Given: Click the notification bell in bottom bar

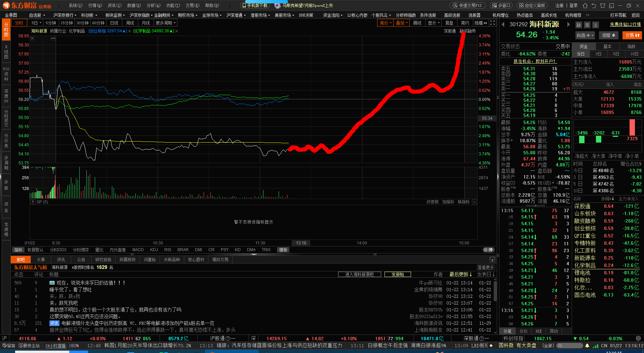Looking at the screenshot, I should (x=587, y=346).
